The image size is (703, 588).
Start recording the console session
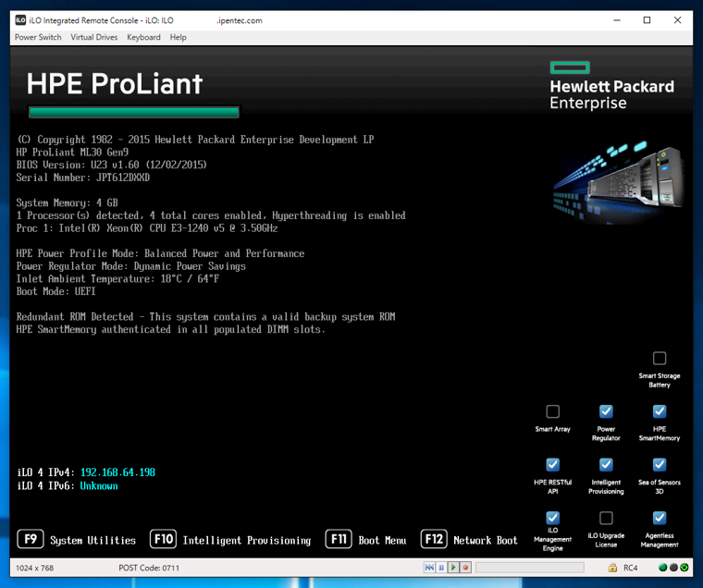point(465,568)
